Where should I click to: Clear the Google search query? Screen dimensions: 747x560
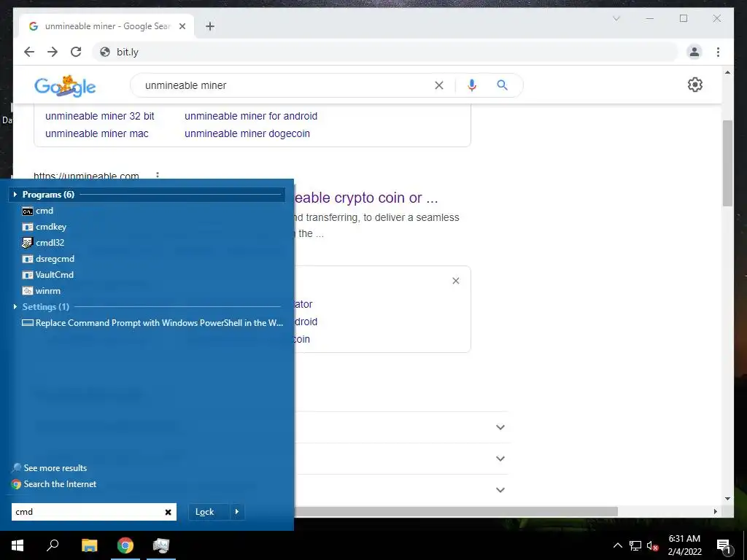pos(438,85)
